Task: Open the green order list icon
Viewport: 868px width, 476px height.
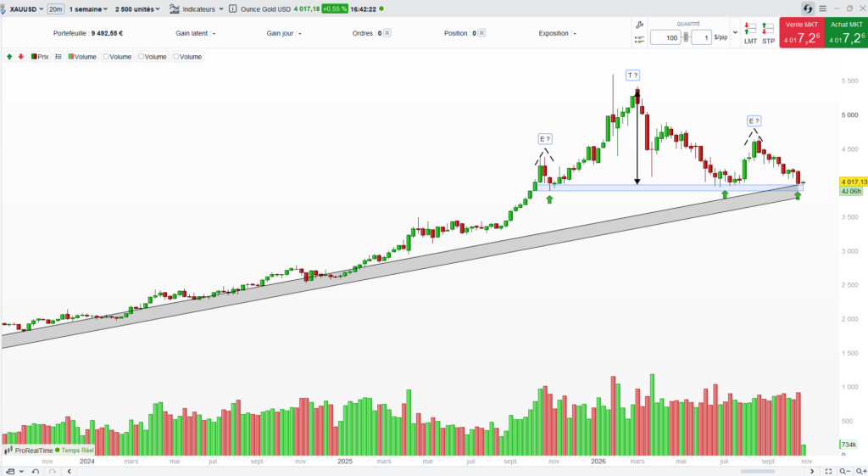Action: click(639, 39)
